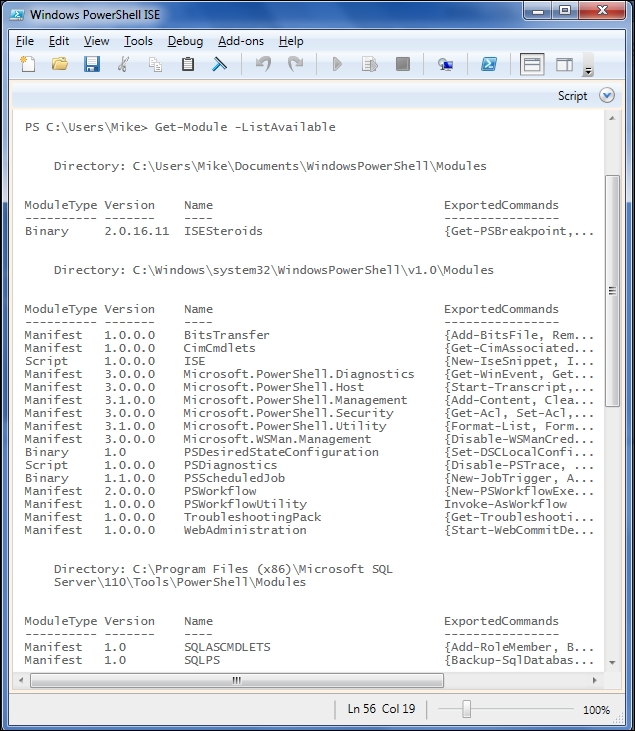Open the View menu
Viewport: 635px width, 731px height.
pos(97,41)
